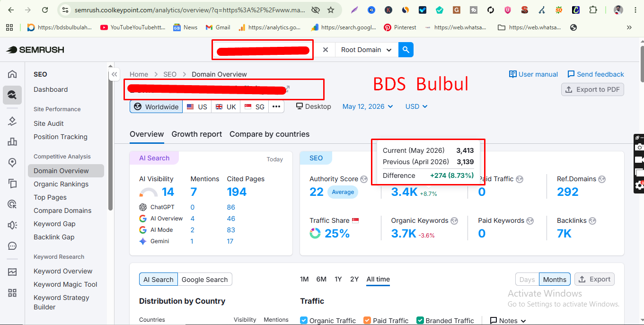644x325 pixels.
Task: Open the User manual link
Action: 533,74
